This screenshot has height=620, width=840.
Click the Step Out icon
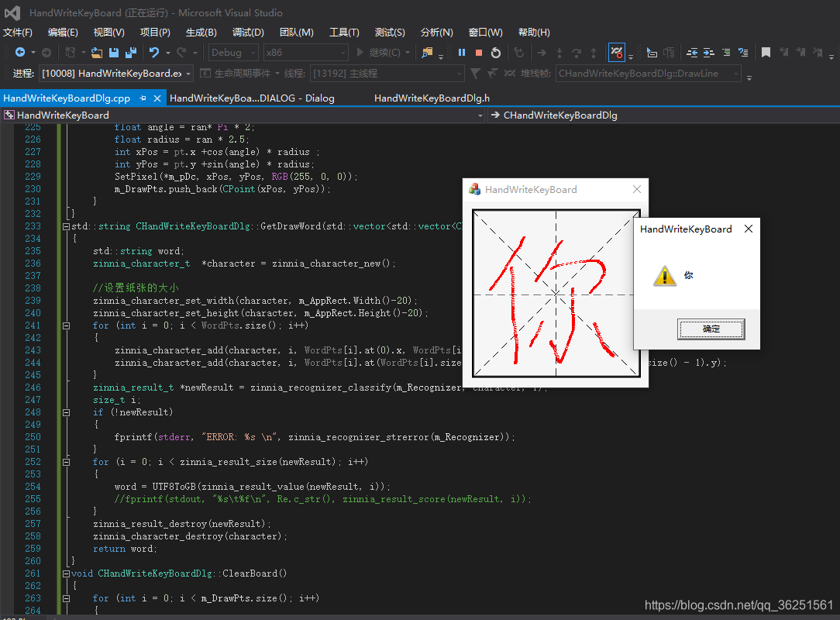pyautogui.click(x=594, y=53)
